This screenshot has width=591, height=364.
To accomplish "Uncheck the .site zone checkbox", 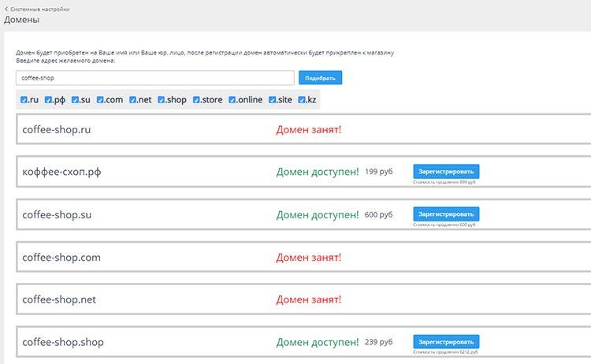I will 273,100.
